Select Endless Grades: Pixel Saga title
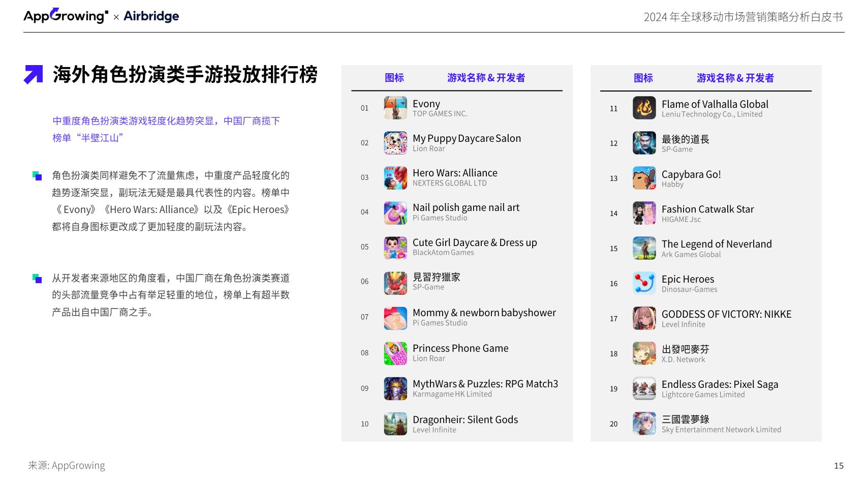 click(720, 384)
